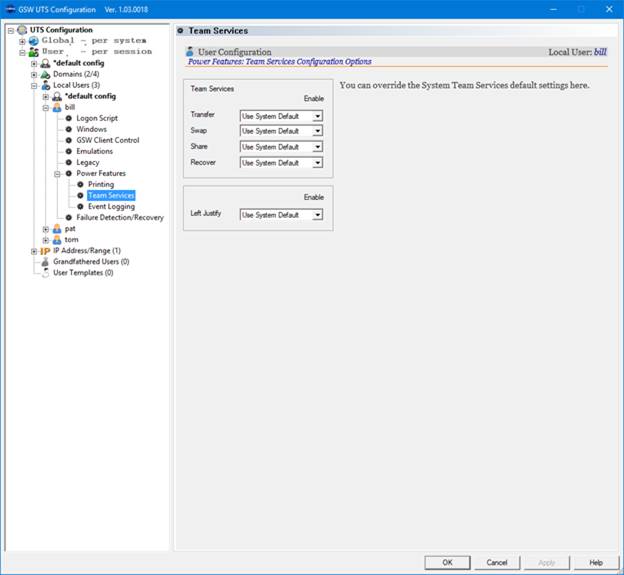The image size is (624, 575).
Task: Collapse the Power Features tree node
Action: 56,173
